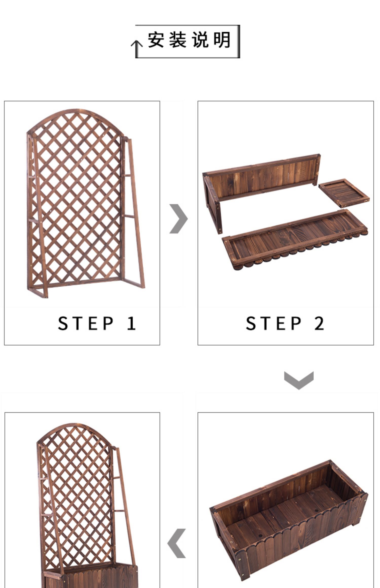Click the Step 2 card frame
The height and width of the screenshot is (588, 380).
click(x=286, y=223)
